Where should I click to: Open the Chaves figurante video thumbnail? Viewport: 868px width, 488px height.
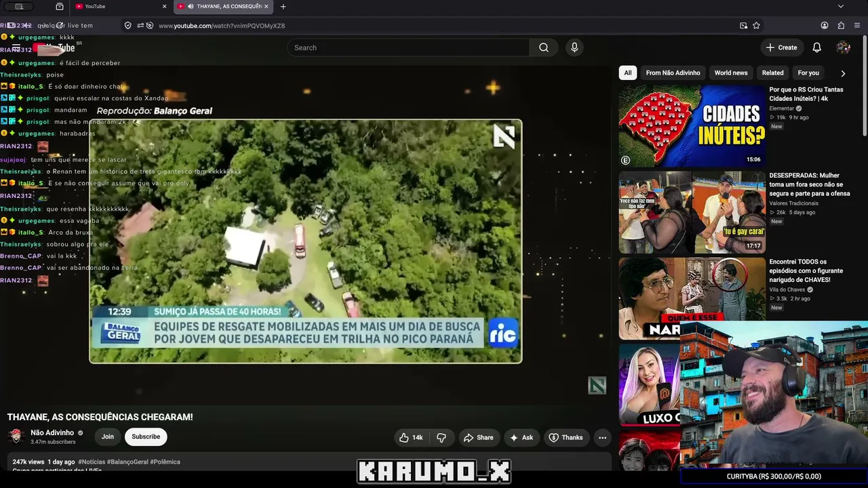[x=692, y=298]
